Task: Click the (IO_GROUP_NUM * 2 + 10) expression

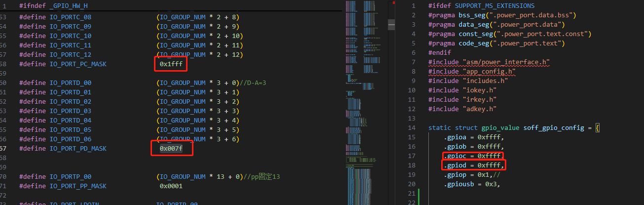Action: [x=199, y=36]
